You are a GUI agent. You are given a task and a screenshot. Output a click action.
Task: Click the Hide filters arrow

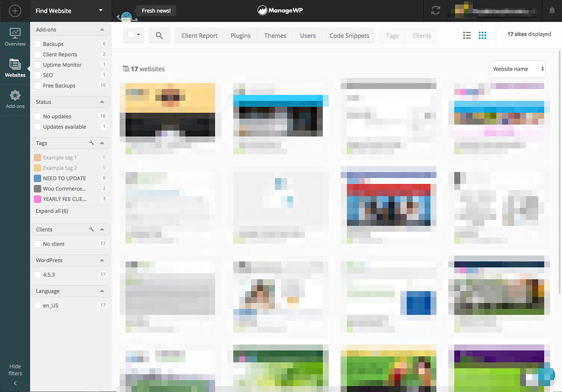click(15, 383)
